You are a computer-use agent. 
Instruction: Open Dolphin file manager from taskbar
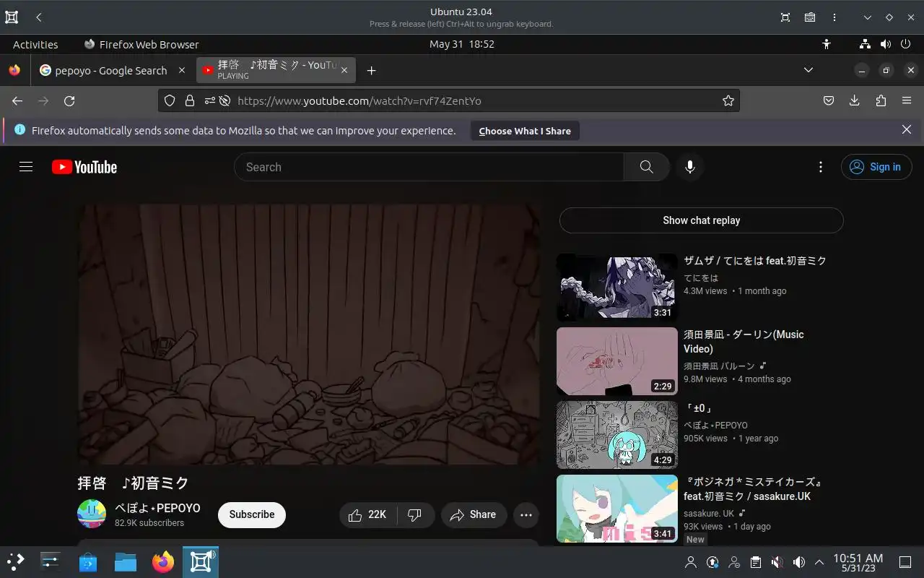(x=126, y=561)
